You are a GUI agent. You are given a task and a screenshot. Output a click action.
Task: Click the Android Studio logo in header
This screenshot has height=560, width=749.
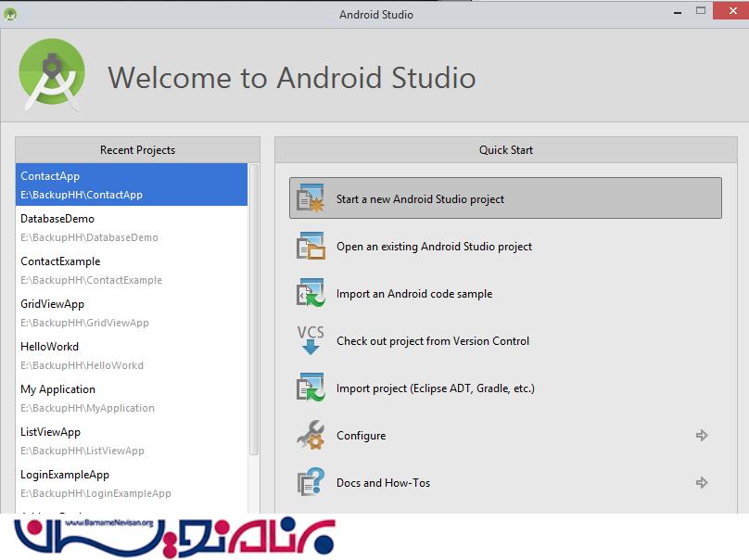[52, 76]
